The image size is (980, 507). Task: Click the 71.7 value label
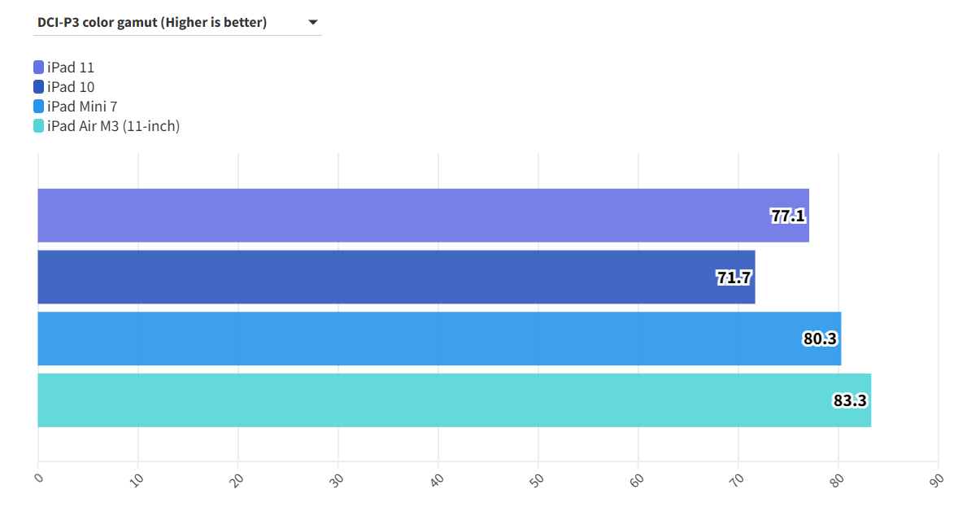734,278
